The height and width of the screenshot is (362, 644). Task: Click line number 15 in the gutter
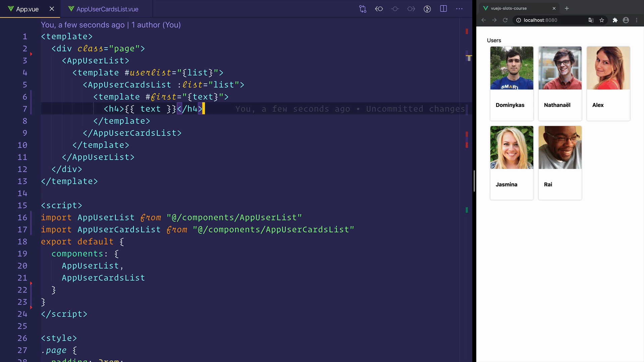[x=22, y=205]
